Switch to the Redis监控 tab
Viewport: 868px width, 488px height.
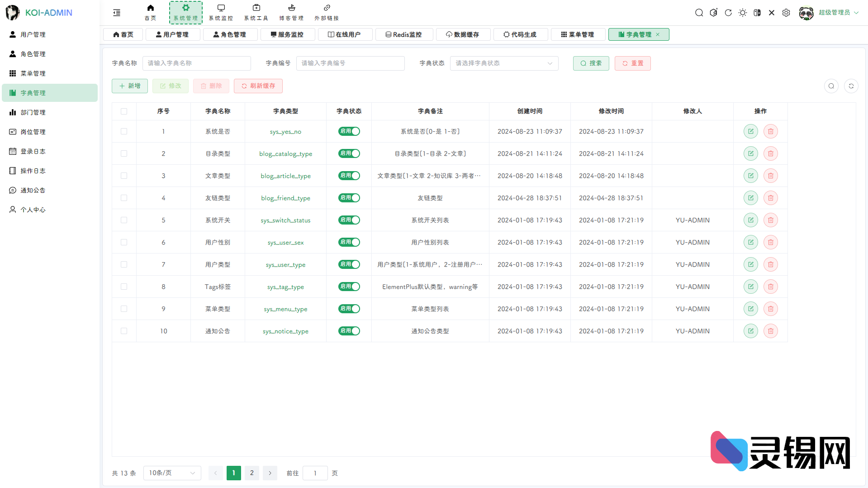(403, 34)
